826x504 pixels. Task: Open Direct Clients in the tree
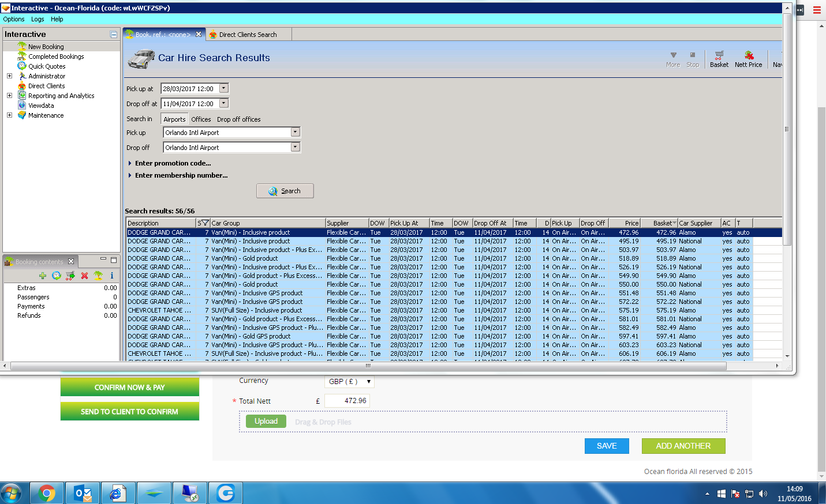[47, 86]
